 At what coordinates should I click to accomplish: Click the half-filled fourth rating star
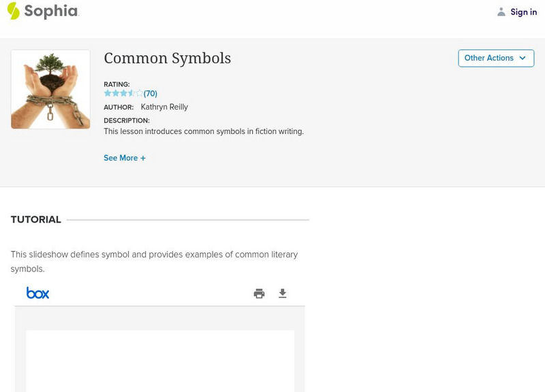pos(131,93)
